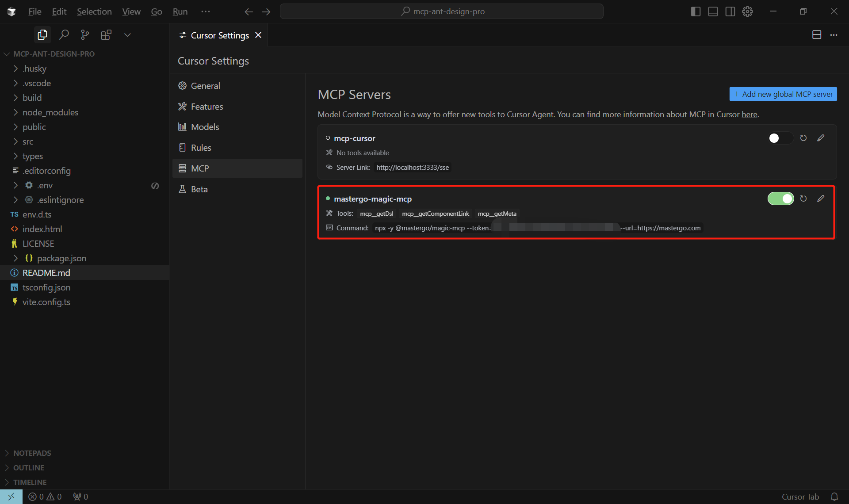The width and height of the screenshot is (849, 504).
Task: Open notifications bell icon
Action: 834,497
